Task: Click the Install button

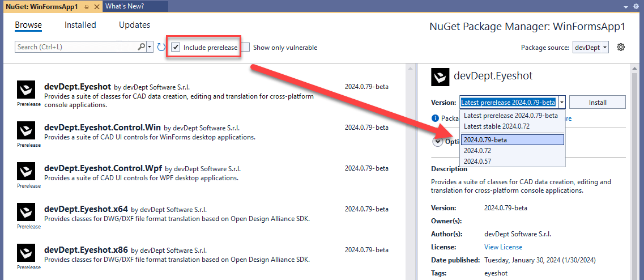Action: 597,103
